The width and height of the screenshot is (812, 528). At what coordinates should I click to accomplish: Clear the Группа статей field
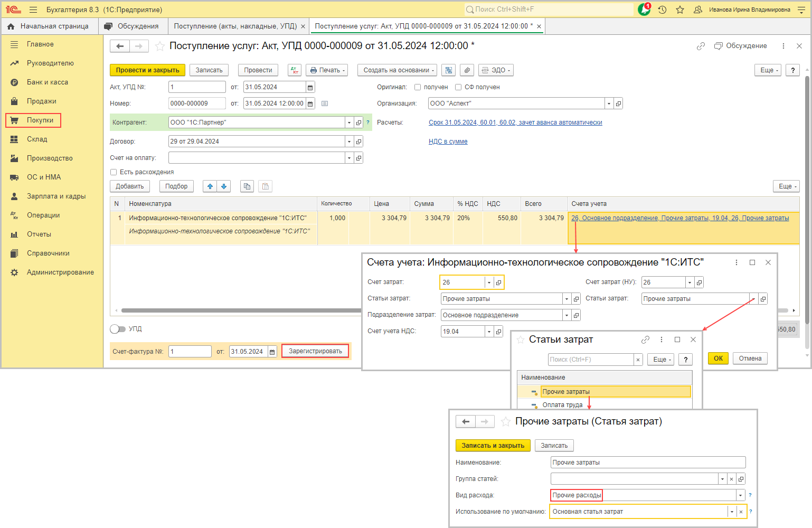click(x=732, y=479)
